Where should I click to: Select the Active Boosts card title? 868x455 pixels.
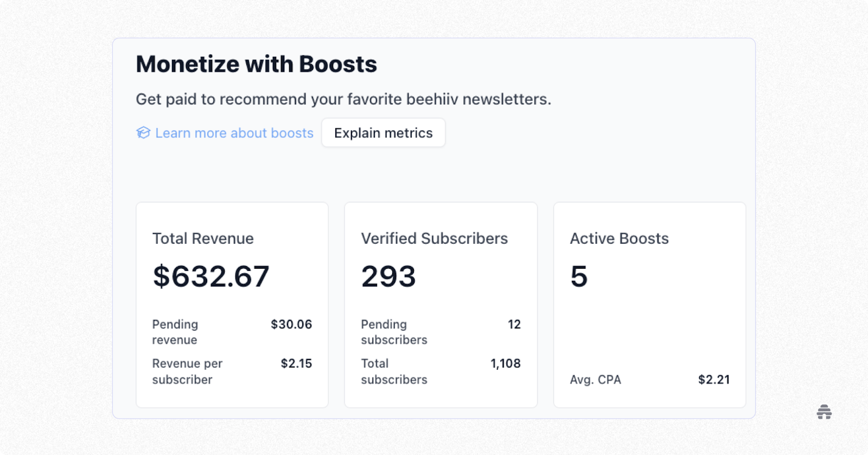point(619,238)
